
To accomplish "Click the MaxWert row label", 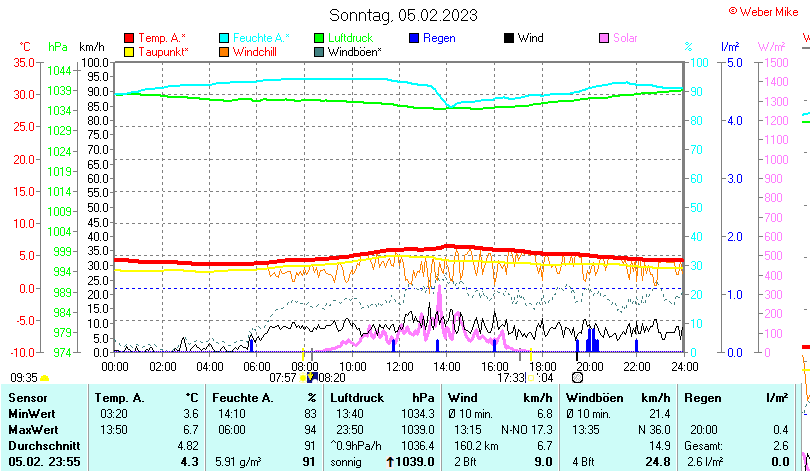I will click(x=33, y=430).
